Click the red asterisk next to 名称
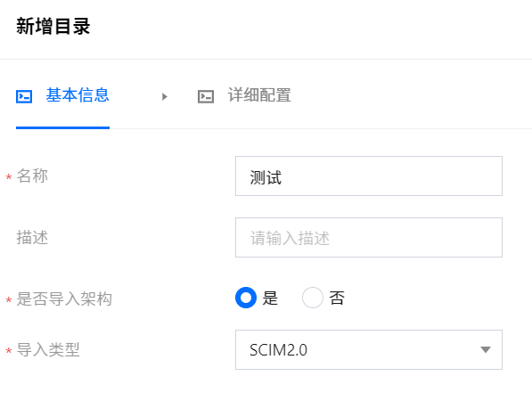Screen dimensions: 532x417 [x=9, y=177]
